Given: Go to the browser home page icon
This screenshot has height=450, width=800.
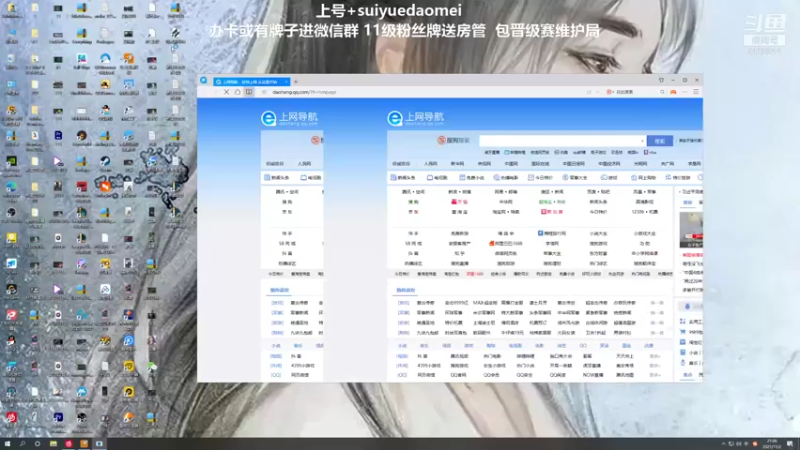Looking at the screenshot, I should 238,92.
